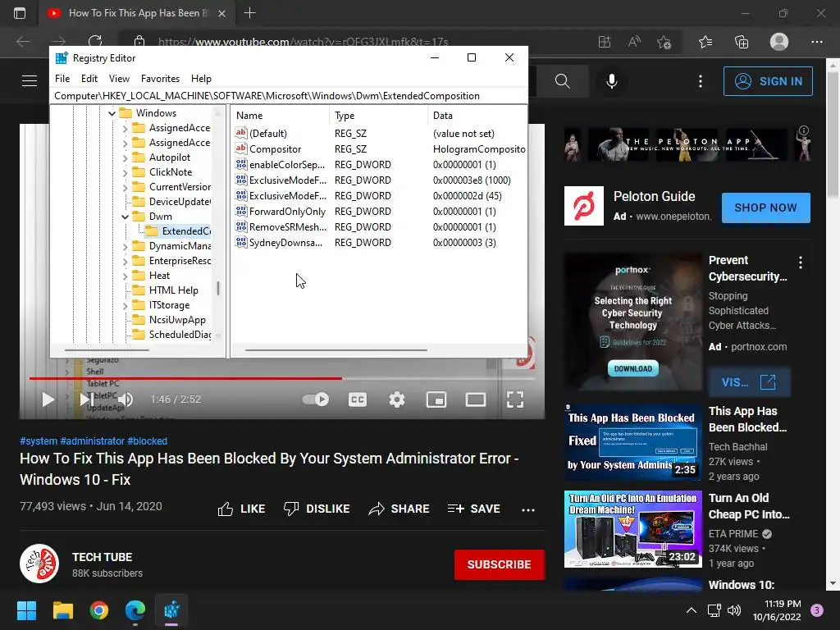
Task: Enable theater mode for the video
Action: 475,399
